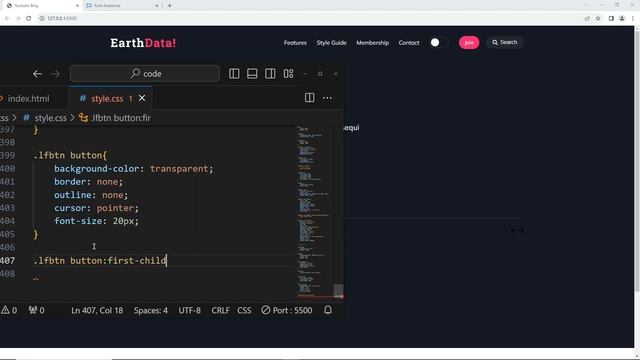Close the style.css tab
The width and height of the screenshot is (640, 360).
point(142,98)
